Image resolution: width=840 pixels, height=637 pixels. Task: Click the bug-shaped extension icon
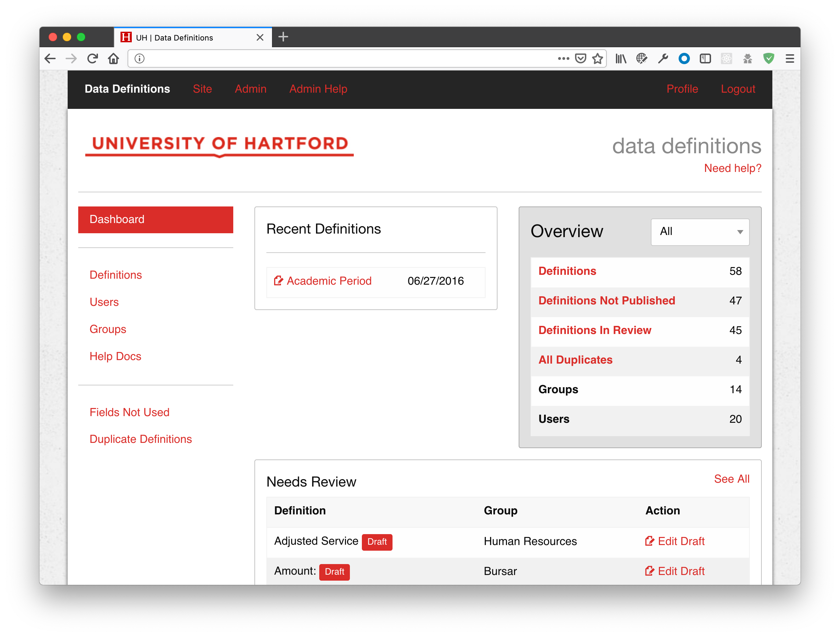pos(747,59)
